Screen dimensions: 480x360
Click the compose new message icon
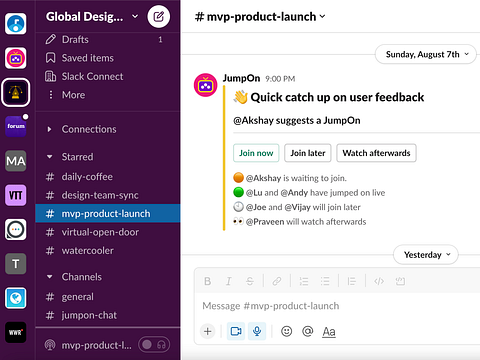159,16
